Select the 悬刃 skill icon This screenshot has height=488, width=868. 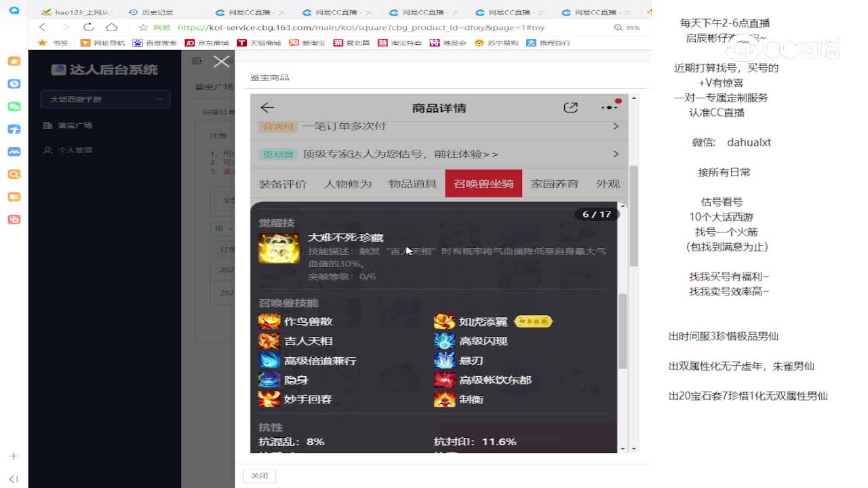444,361
